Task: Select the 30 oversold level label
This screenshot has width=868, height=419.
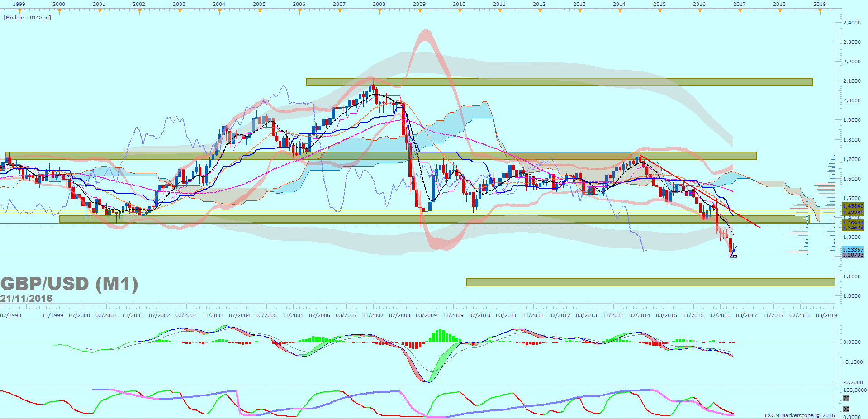Action: 846,409
